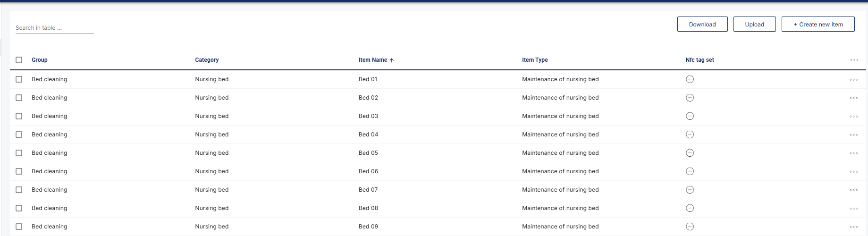Check the box for Bed 06 row
868x236 pixels.
[19, 171]
